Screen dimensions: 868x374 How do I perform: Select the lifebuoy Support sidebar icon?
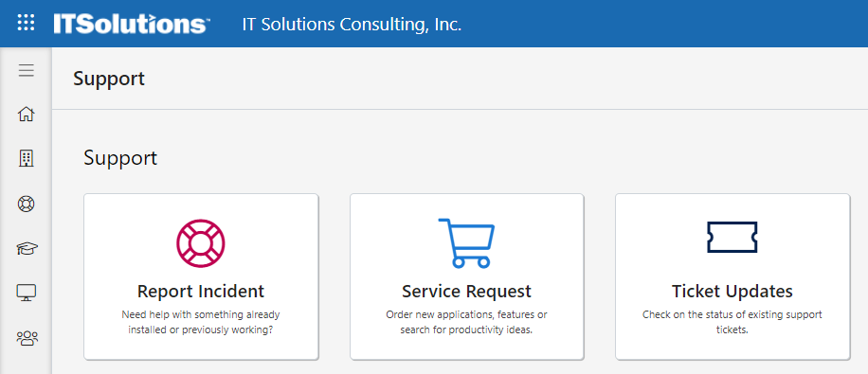click(x=26, y=204)
